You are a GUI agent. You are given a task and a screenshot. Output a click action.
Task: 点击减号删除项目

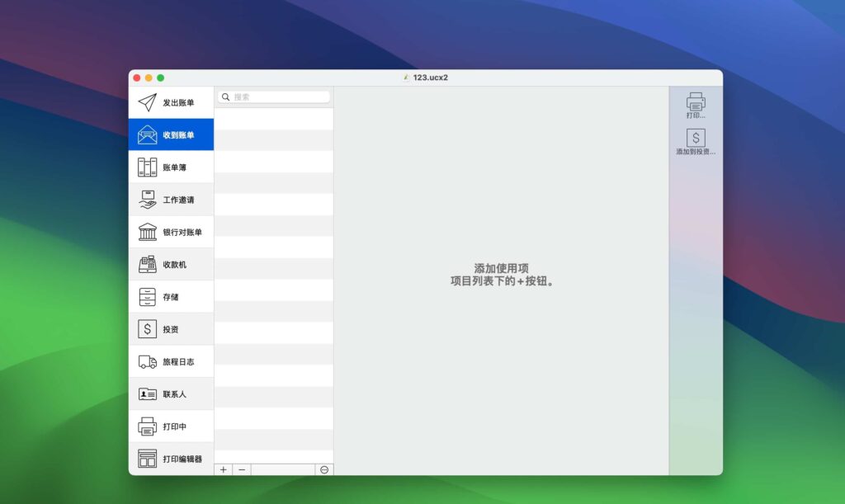[x=242, y=469]
